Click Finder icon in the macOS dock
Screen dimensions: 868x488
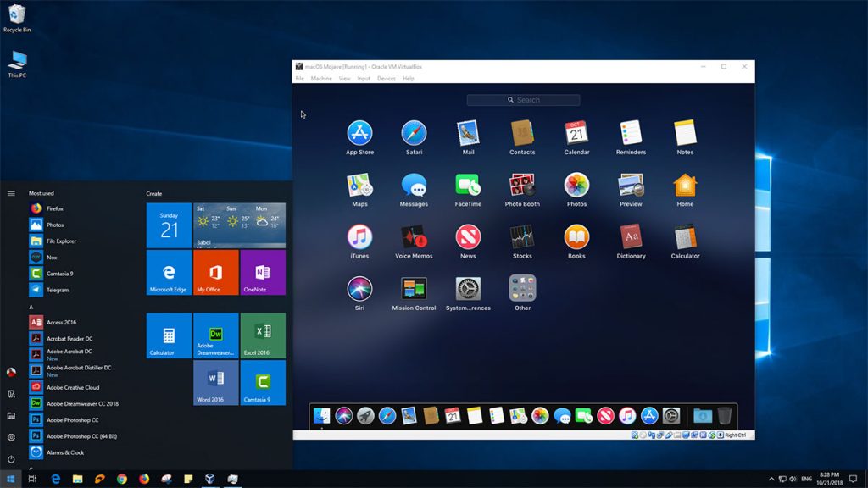coord(322,415)
